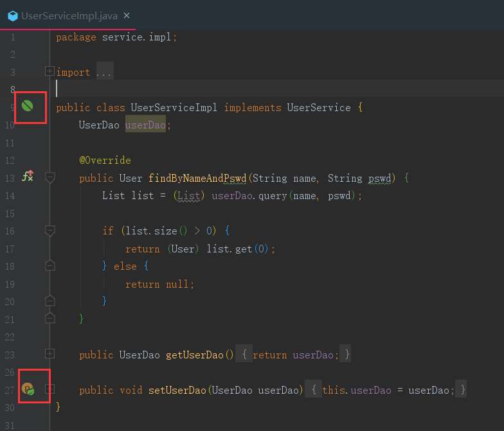This screenshot has height=431, width=504.
Task: Click the class name 'UserServiceImpl' in declaration
Action: coord(174,108)
